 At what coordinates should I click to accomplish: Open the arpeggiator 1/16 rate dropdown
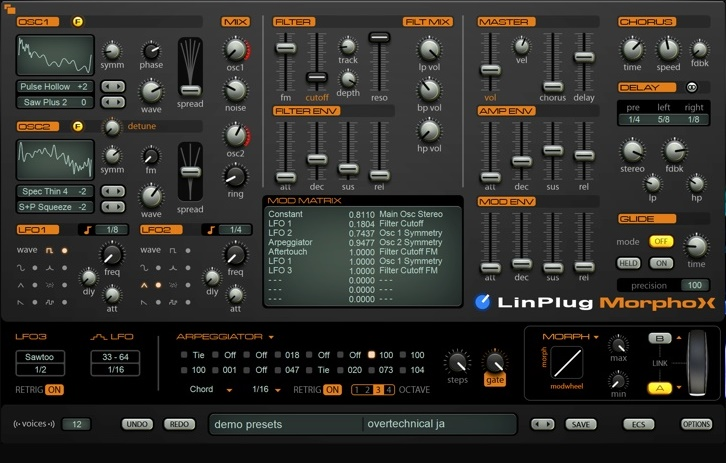(x=278, y=390)
